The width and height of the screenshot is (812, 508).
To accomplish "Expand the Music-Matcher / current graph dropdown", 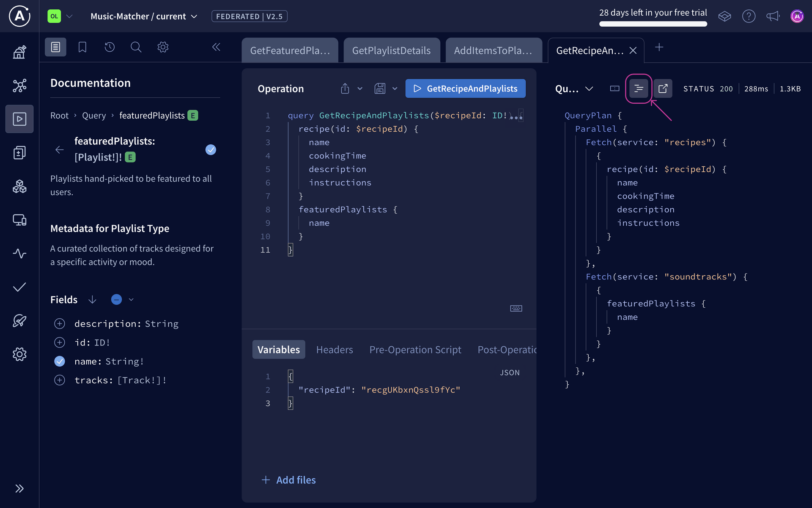I will (194, 16).
